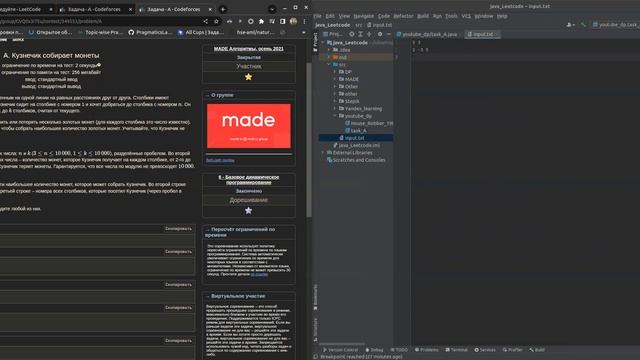This screenshot has height=360, width=640.
Task: Toggle the Structure side tool button
Action: pyautogui.click(x=315, y=330)
